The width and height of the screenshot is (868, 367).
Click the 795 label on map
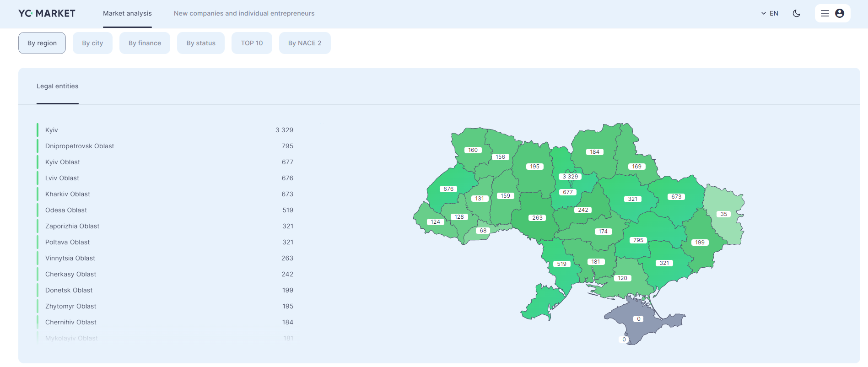pyautogui.click(x=638, y=240)
